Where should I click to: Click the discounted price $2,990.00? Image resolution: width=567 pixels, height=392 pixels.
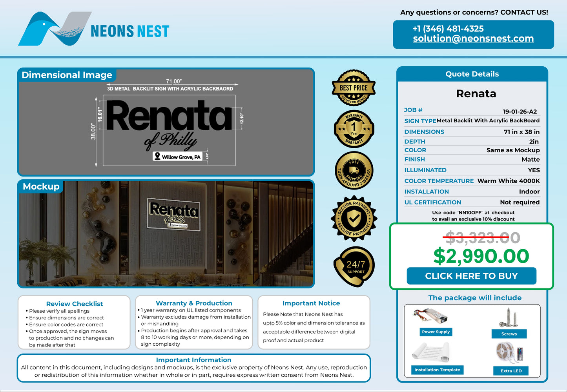tap(481, 256)
